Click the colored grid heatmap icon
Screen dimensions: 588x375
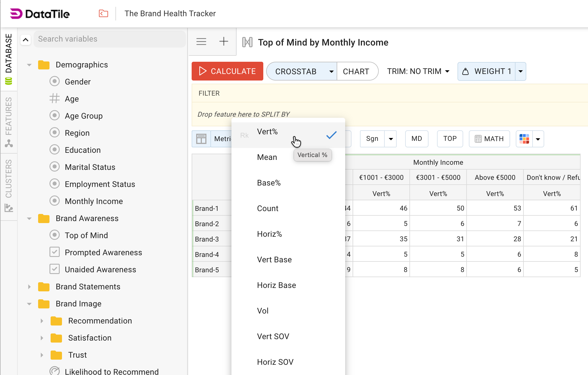coord(524,139)
